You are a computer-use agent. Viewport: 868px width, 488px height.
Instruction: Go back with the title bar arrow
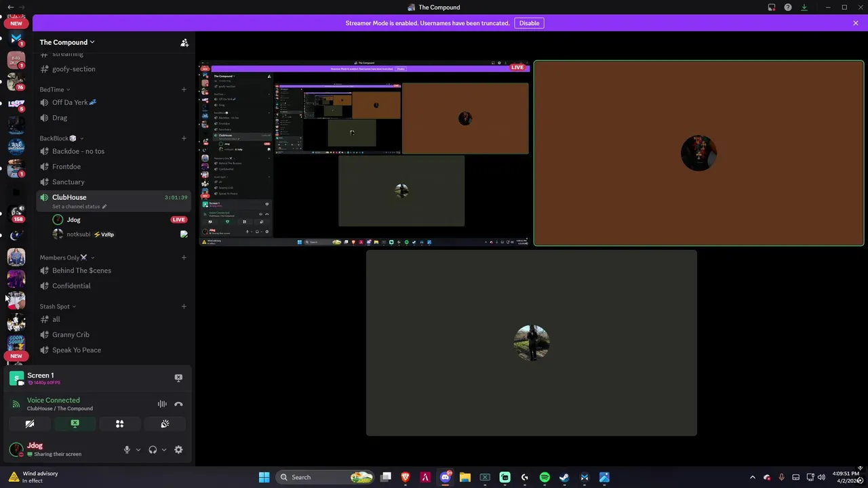click(10, 7)
